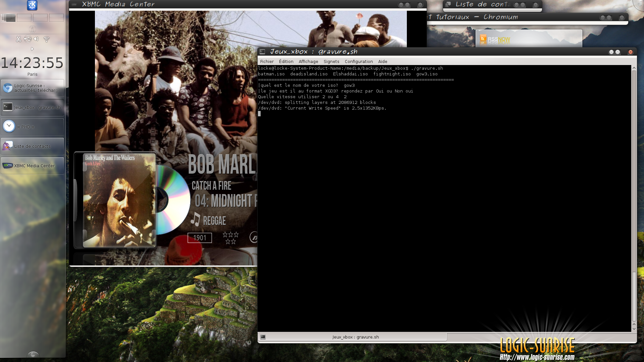The width and height of the screenshot is (644, 362).
Task: Minimize the Chromium window
Action: point(603,17)
